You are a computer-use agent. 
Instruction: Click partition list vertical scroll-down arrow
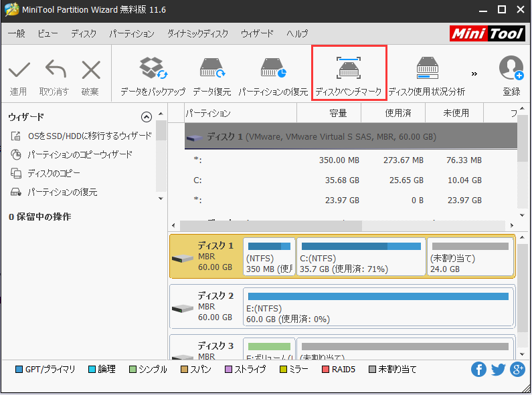point(522,215)
